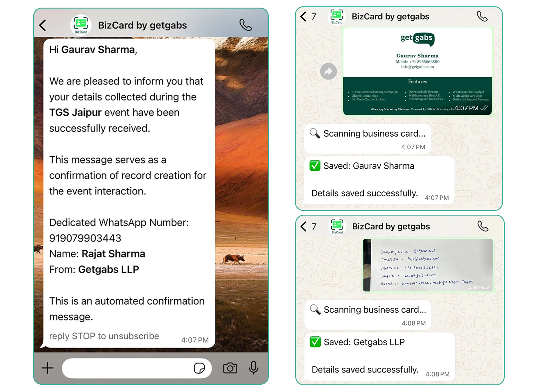Click the empty message input field
Image resolution: width=537 pixels, height=392 pixels.
coord(128,368)
